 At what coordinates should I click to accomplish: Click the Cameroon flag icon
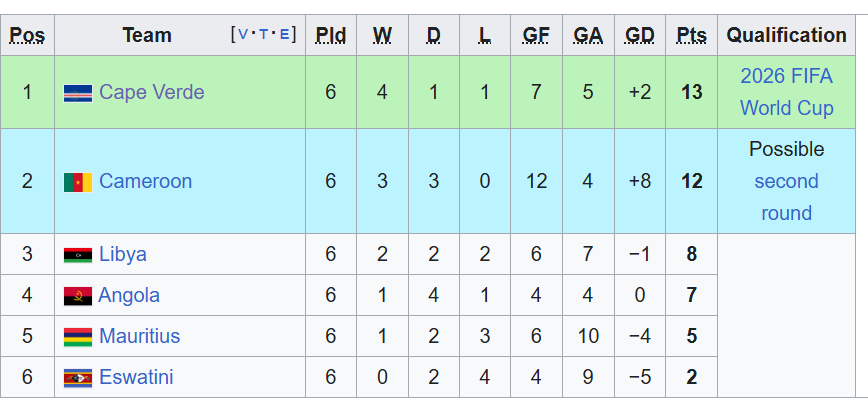tap(77, 182)
